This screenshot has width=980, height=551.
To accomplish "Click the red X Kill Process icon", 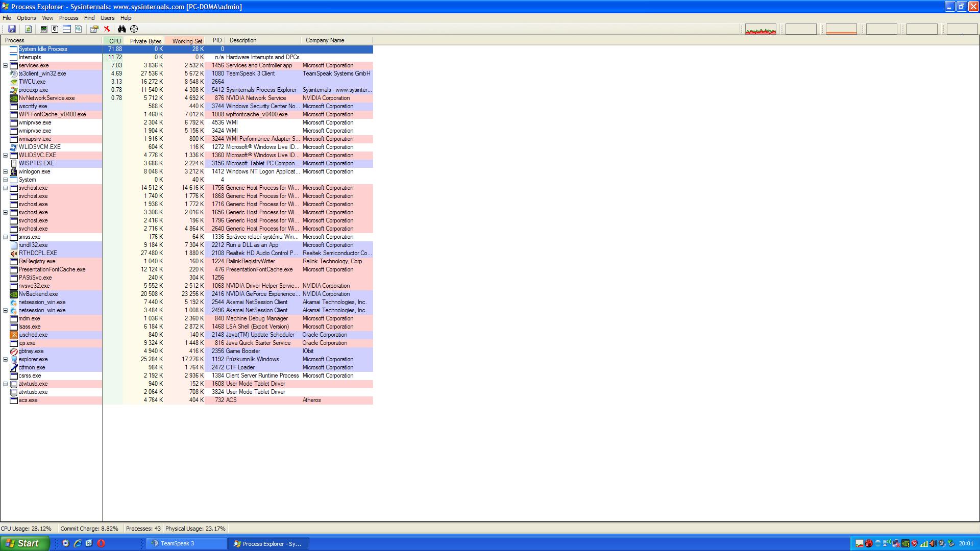I will click(107, 29).
